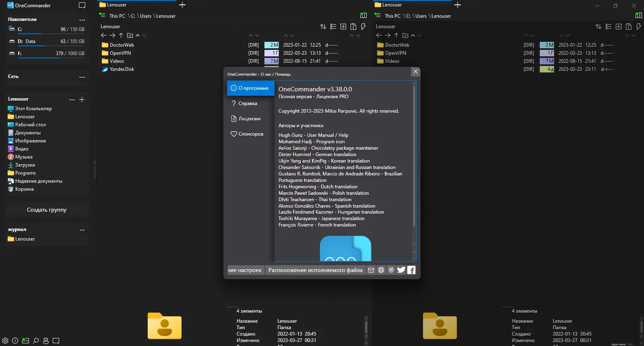Viewport: 644px width, 346px height.
Task: Open Корзина in the sidebar favorites
Action: click(25, 189)
